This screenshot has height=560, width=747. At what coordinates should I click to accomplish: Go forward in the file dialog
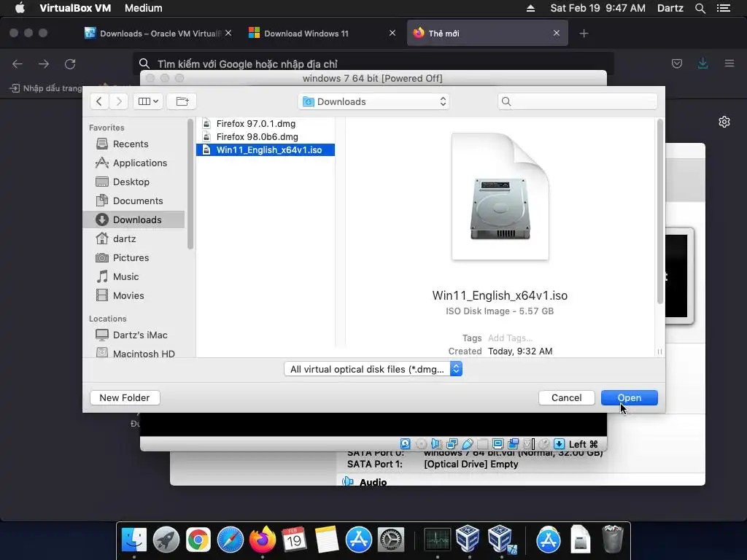point(119,101)
